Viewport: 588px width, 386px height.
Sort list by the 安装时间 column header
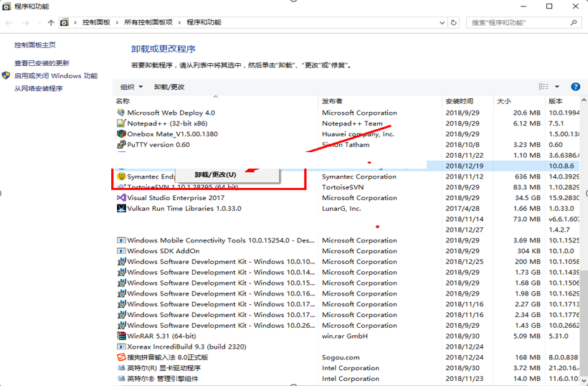tap(459, 101)
